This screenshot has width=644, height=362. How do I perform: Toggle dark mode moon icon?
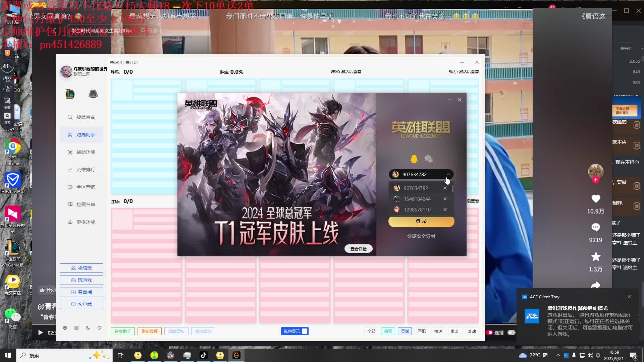coord(88,328)
